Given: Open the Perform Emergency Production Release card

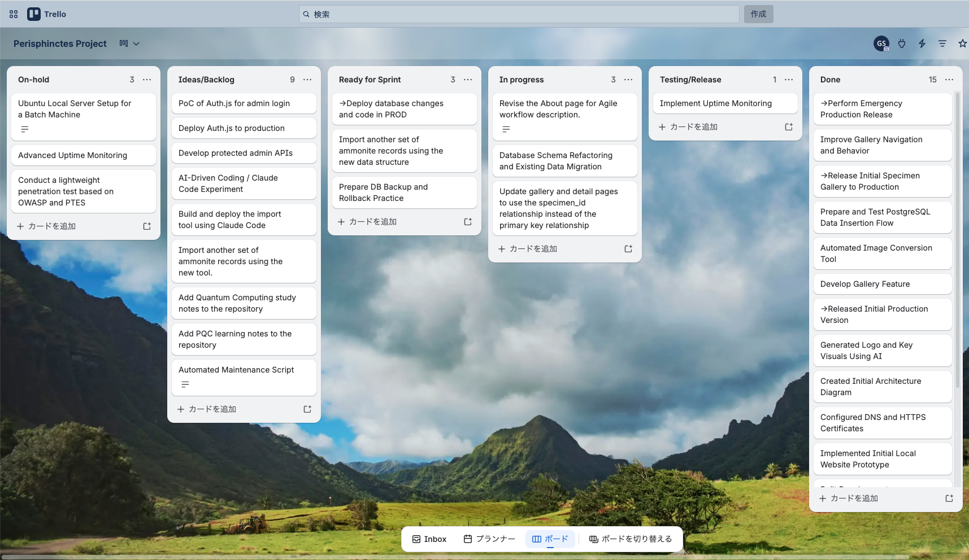Looking at the screenshot, I should [x=883, y=109].
